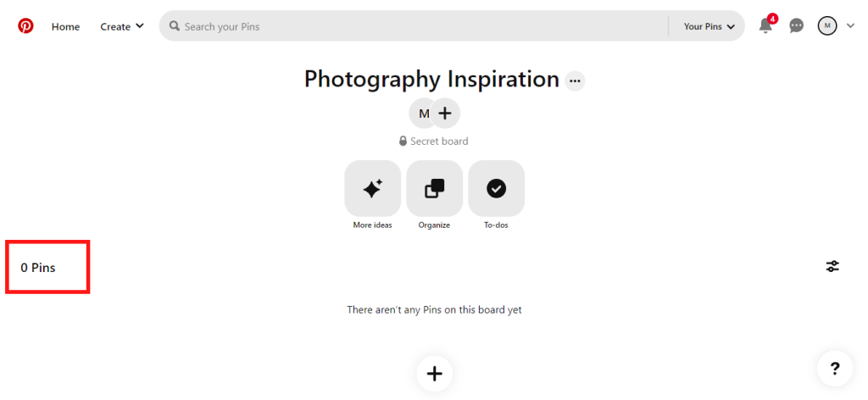Open the To-dos checkmark icon

point(496,189)
